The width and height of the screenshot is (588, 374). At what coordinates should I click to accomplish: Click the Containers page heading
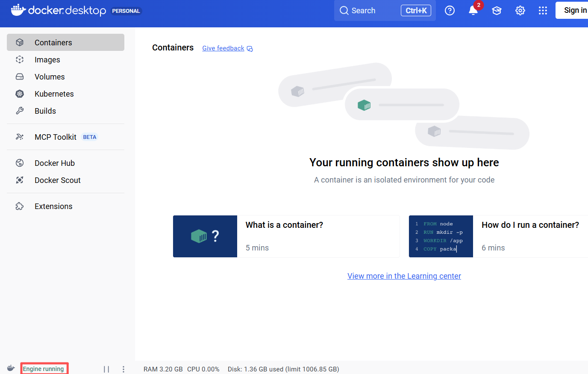tap(173, 47)
